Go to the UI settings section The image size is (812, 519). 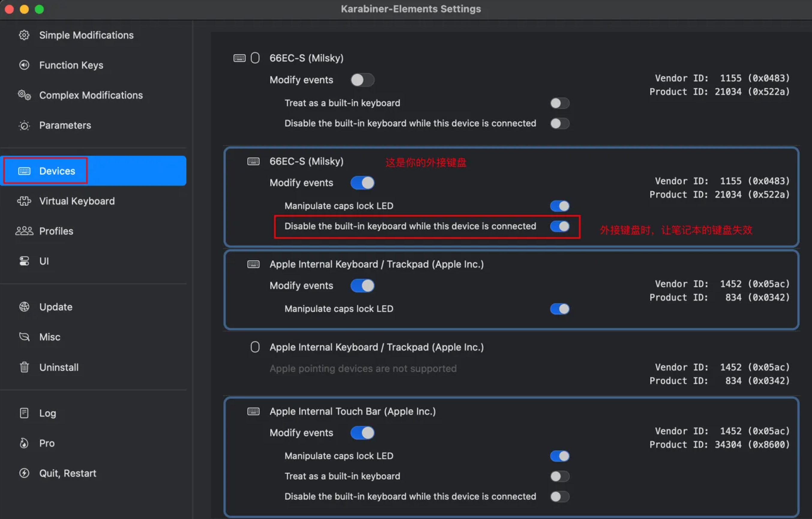tap(44, 261)
